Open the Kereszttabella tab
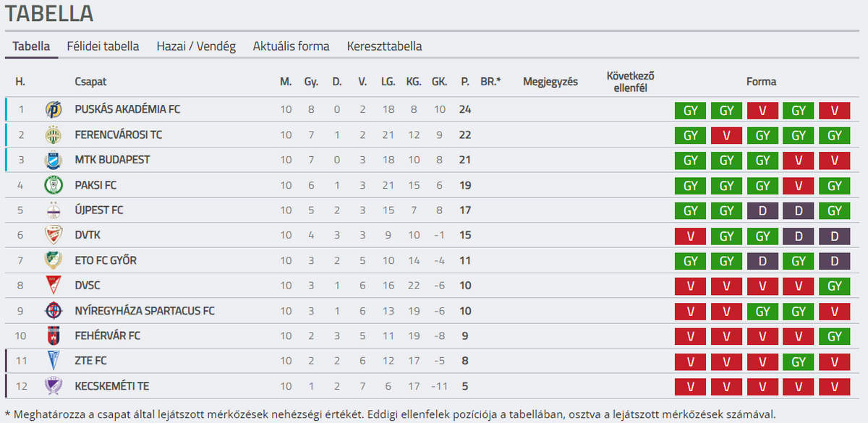This screenshot has height=423, width=868. point(384,46)
